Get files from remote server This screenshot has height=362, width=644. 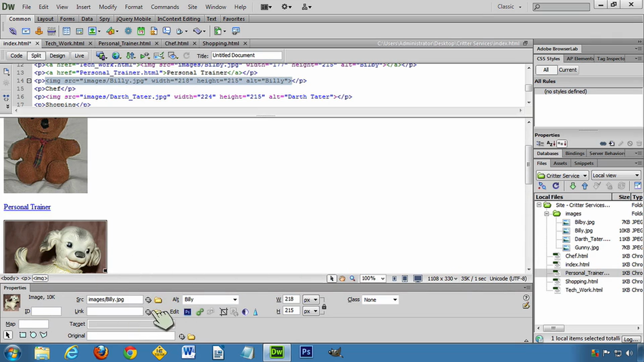click(x=573, y=186)
